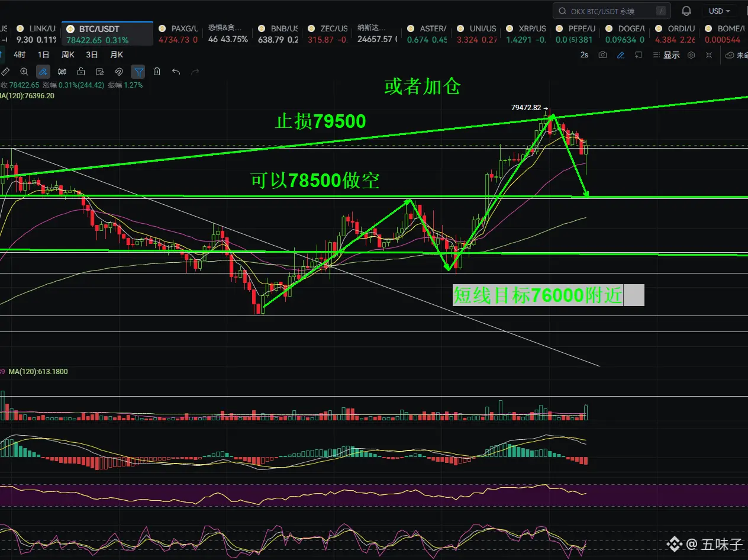Switch to the 4时 timeframe
This screenshot has height=560, width=748.
point(20,54)
